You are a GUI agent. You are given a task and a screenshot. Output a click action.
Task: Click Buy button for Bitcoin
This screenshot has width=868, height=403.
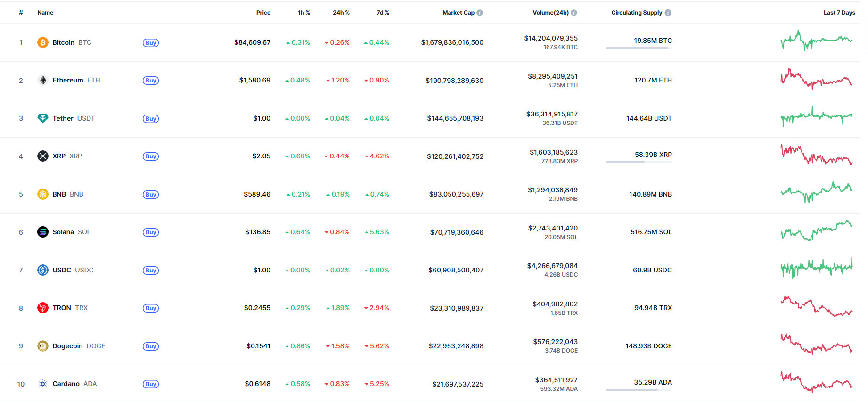151,43
